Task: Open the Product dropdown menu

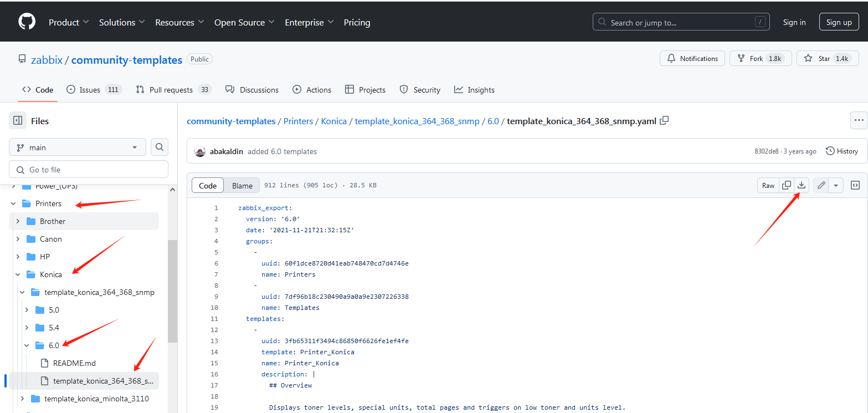Action: pyautogui.click(x=69, y=22)
